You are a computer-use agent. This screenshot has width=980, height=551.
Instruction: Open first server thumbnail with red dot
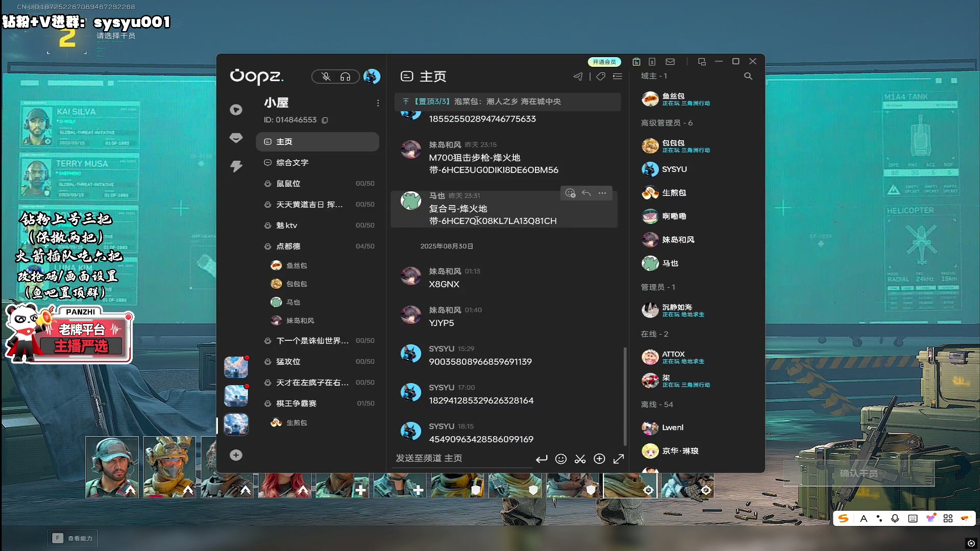click(x=236, y=367)
